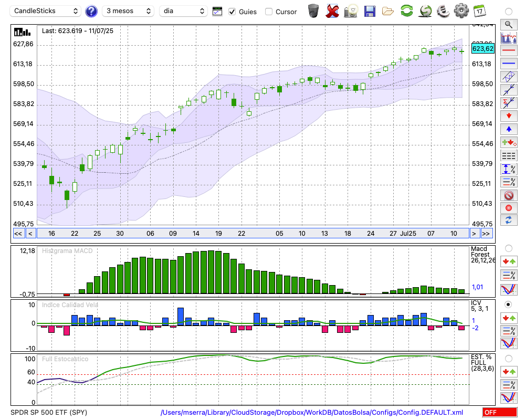
Task: Click the red prohibition sign tool
Action: pyautogui.click(x=509, y=195)
